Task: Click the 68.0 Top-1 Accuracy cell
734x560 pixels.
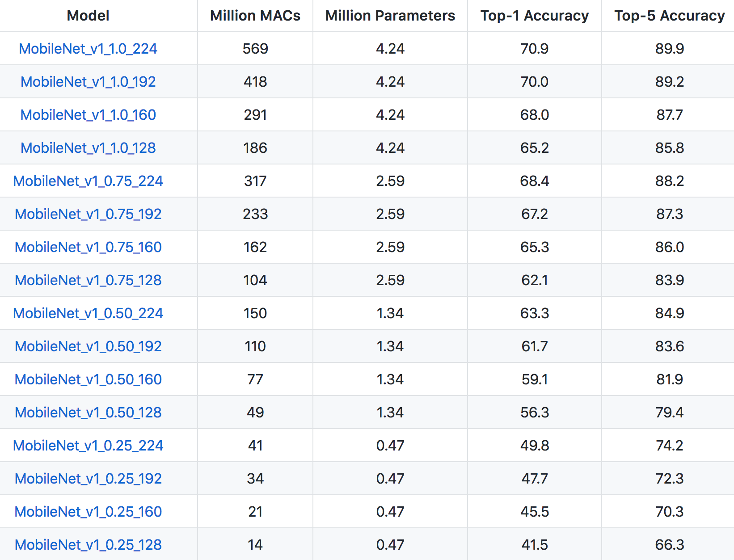Action: click(x=535, y=115)
